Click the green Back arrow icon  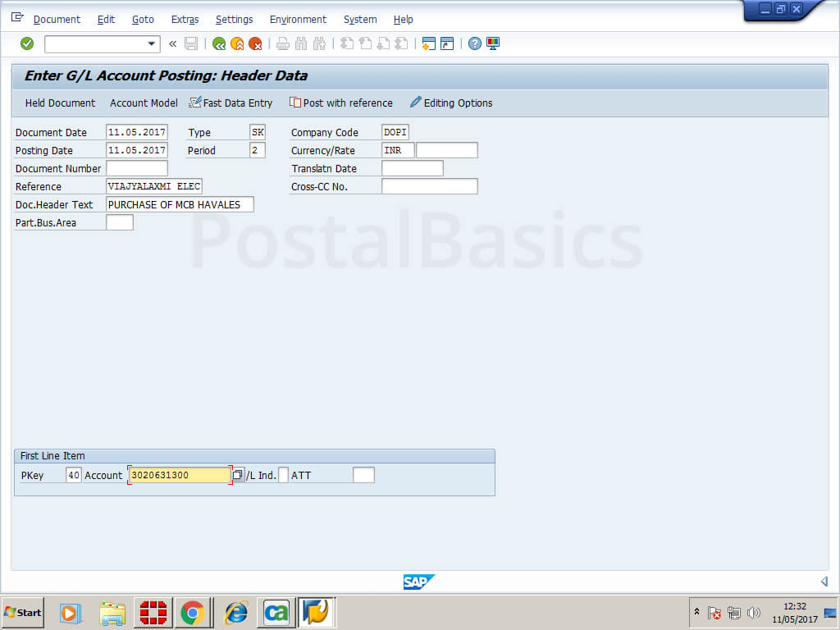[219, 43]
